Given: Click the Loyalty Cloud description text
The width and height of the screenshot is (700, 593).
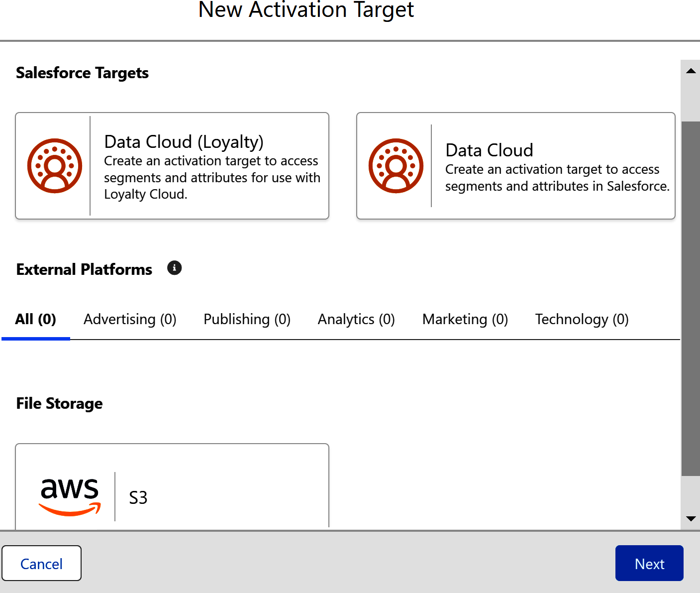Looking at the screenshot, I should [212, 178].
